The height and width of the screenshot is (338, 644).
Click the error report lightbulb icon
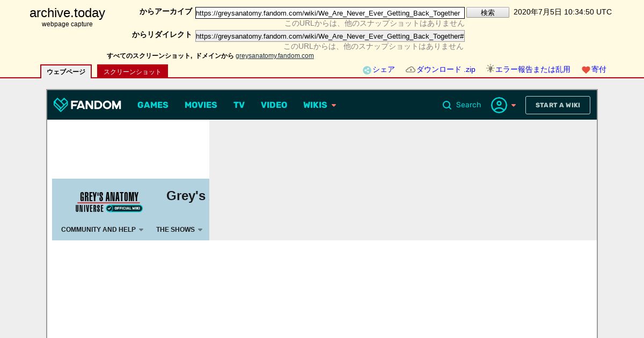pyautogui.click(x=490, y=69)
